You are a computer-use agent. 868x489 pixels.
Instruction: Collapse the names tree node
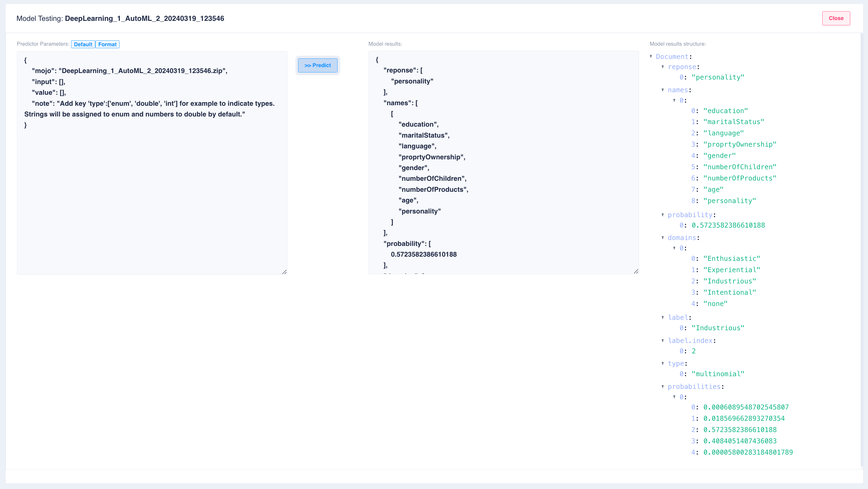pos(663,90)
